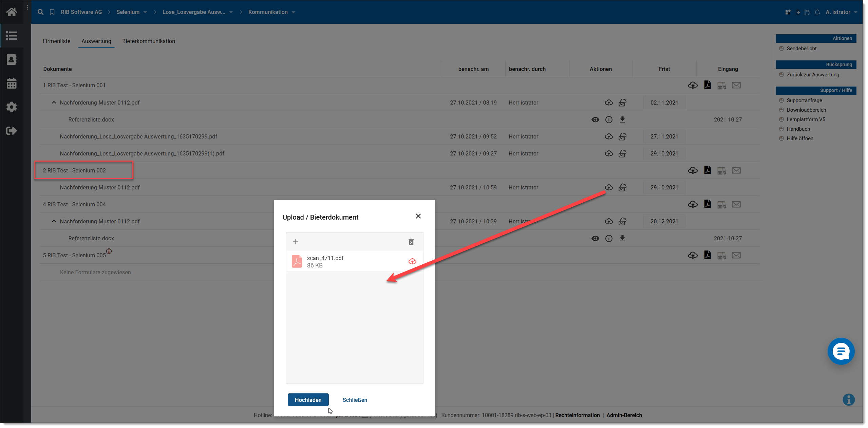Click red cloud upload icon beside scan_4711.pdf
Viewport: 868px width, 428px height.
(412, 261)
